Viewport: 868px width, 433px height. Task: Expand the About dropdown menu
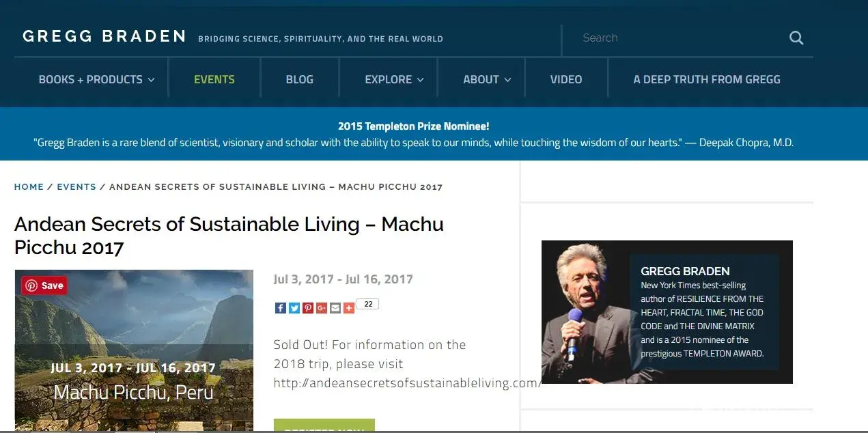click(487, 79)
